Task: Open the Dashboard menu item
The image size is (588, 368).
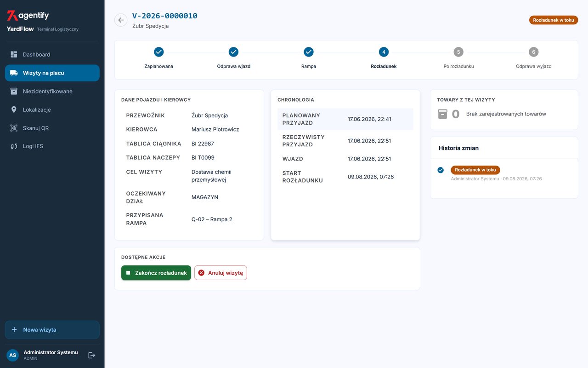Action: click(52, 54)
